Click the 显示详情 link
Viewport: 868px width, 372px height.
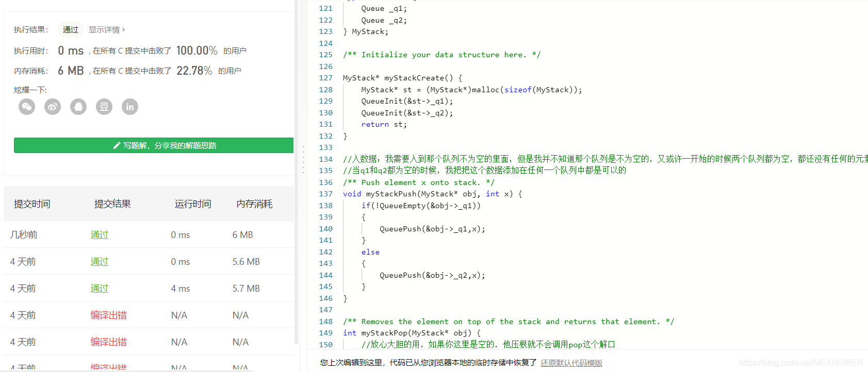coord(104,30)
